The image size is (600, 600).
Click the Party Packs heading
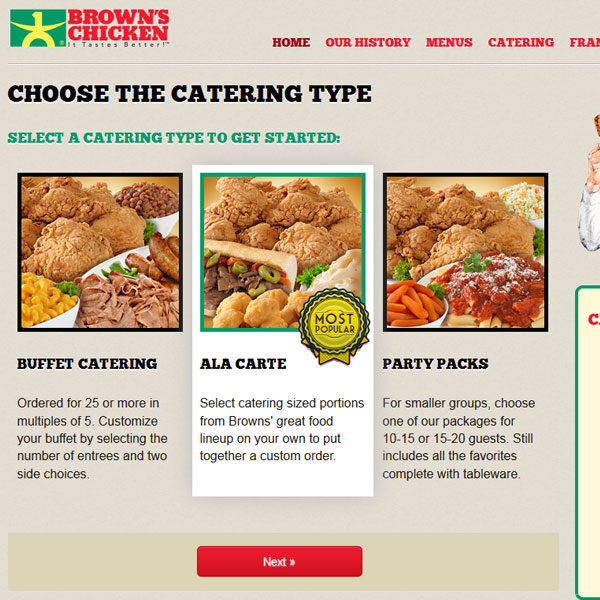(435, 364)
